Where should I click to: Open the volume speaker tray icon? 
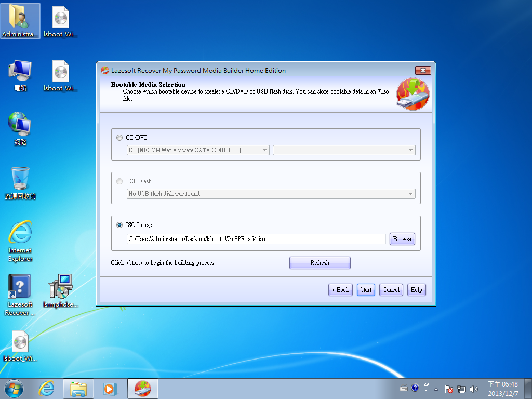474,389
